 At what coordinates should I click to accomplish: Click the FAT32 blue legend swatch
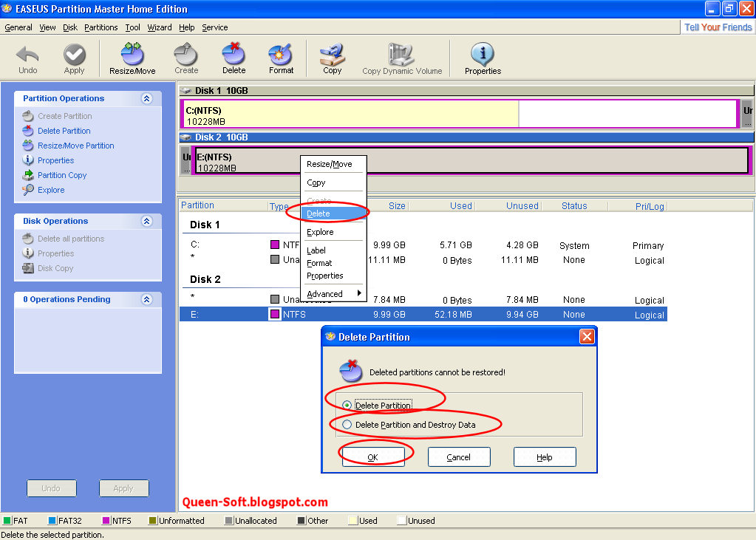coord(52,521)
